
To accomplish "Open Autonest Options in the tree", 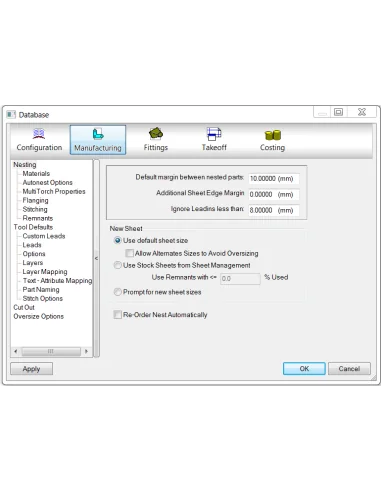I will click(x=47, y=183).
